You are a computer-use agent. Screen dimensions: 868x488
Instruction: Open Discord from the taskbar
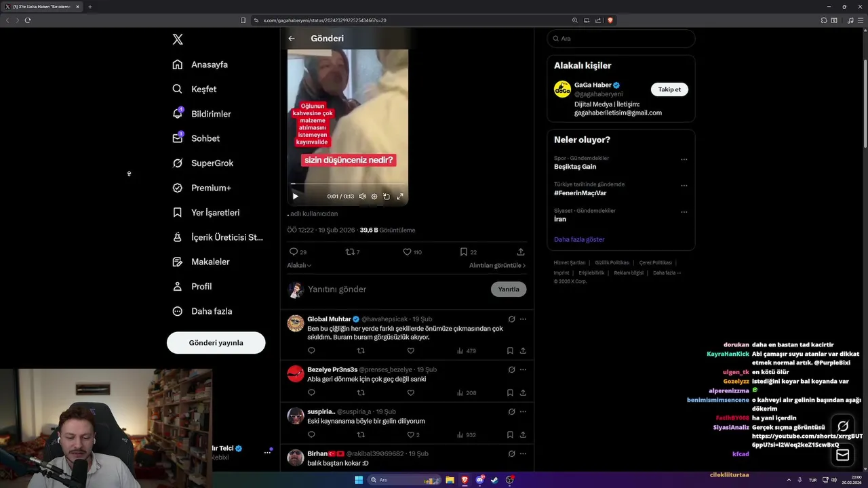[480, 480]
